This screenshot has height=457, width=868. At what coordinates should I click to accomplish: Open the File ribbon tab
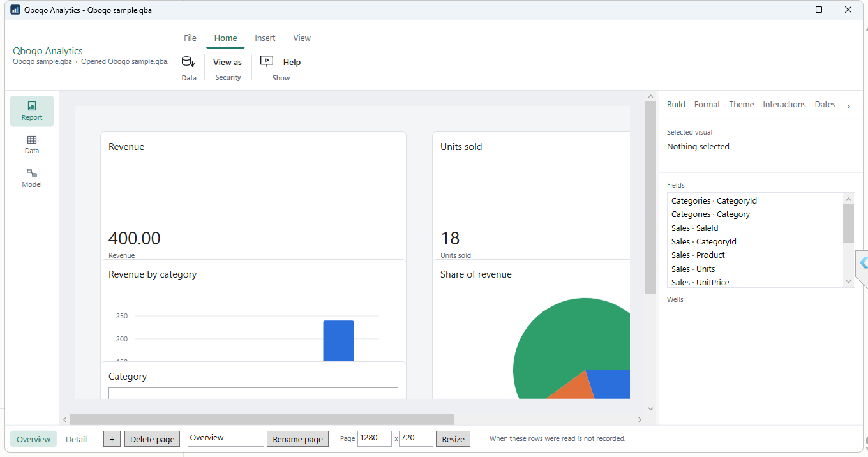point(190,38)
